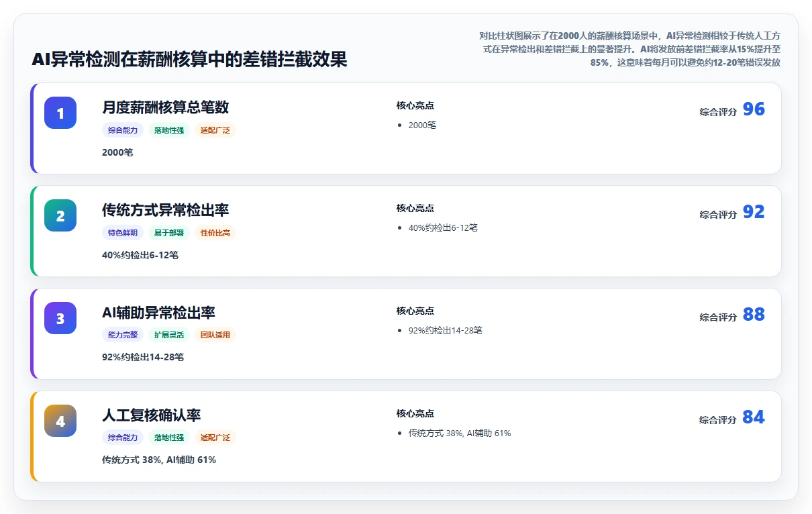Viewport: 812px width, 514px height.
Task: Click the 易于部署 tag
Action: 169,233
